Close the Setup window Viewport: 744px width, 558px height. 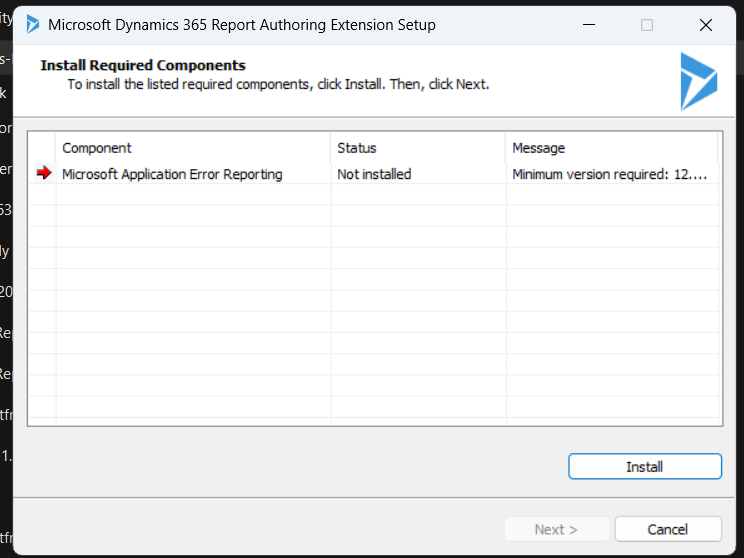click(x=706, y=25)
